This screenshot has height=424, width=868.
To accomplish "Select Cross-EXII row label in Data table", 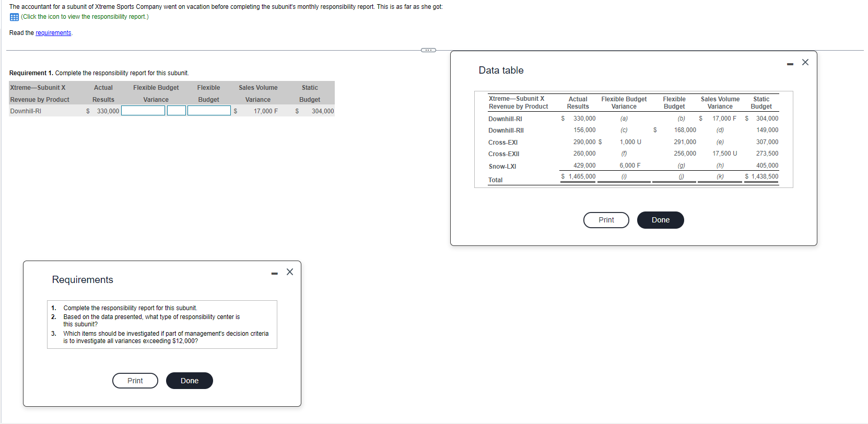I will pos(504,154).
